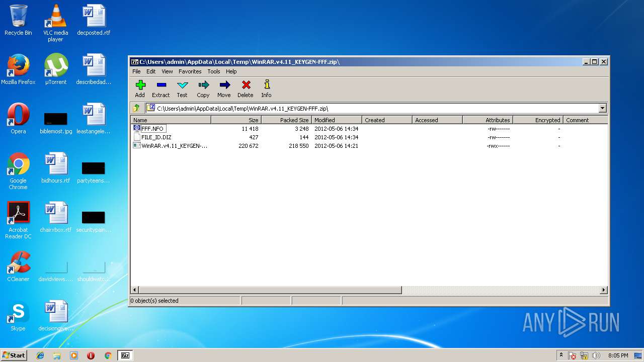Show hidden system tray icons

coord(561,355)
